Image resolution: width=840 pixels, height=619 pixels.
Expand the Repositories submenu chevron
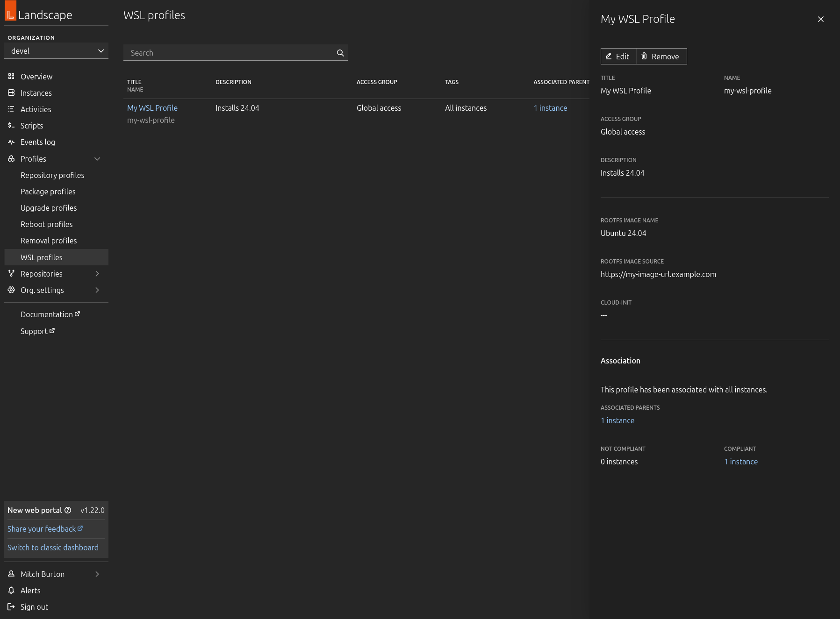tap(97, 273)
